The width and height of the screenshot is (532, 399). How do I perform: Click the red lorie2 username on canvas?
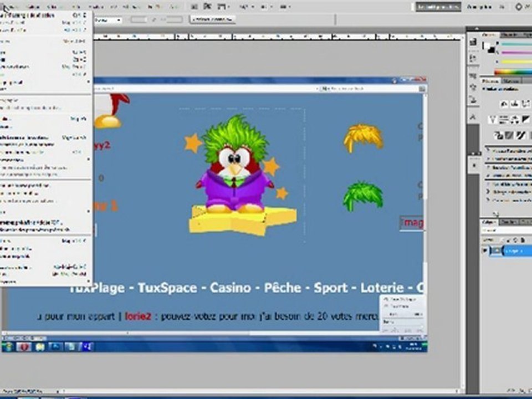[138, 316]
